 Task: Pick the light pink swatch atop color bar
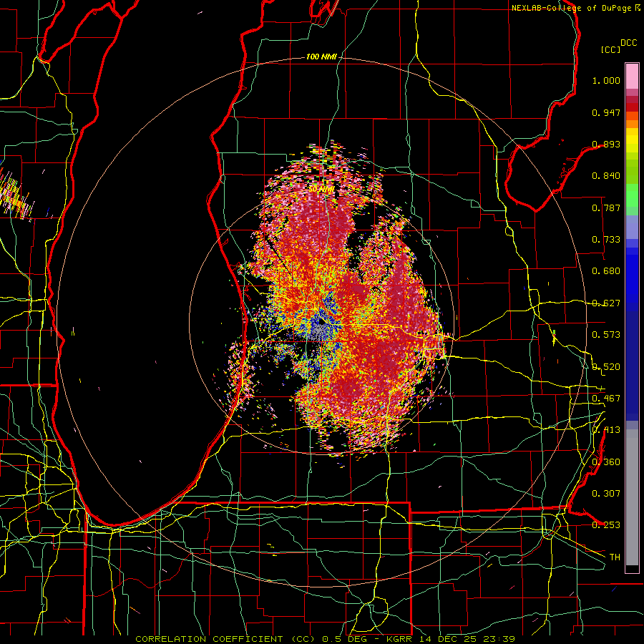pyautogui.click(x=632, y=77)
